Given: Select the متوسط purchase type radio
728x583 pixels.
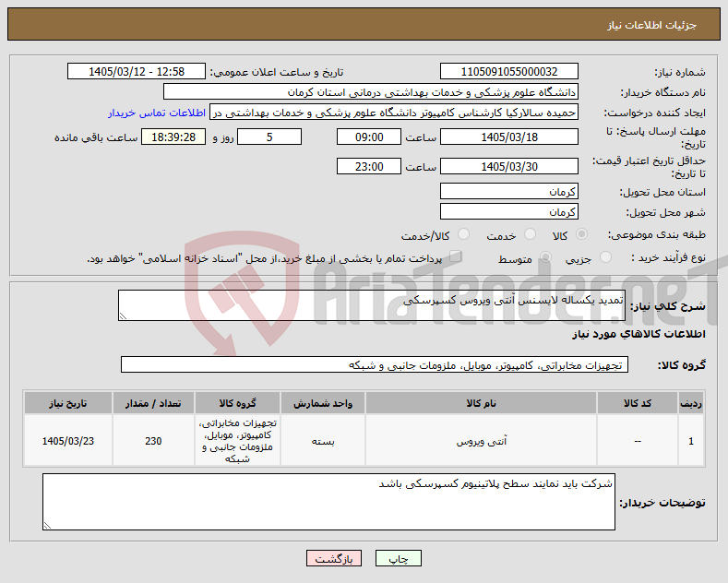Looking at the screenshot, I should (545, 257).
